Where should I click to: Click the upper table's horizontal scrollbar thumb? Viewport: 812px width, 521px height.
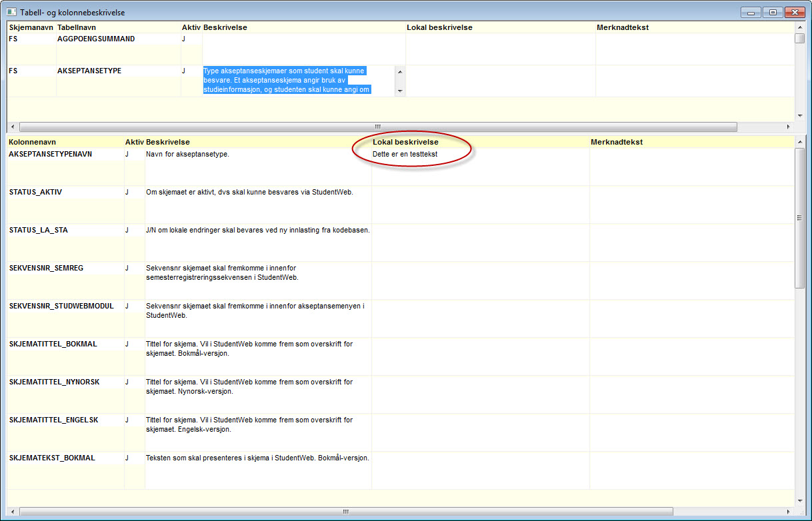pyautogui.click(x=378, y=127)
